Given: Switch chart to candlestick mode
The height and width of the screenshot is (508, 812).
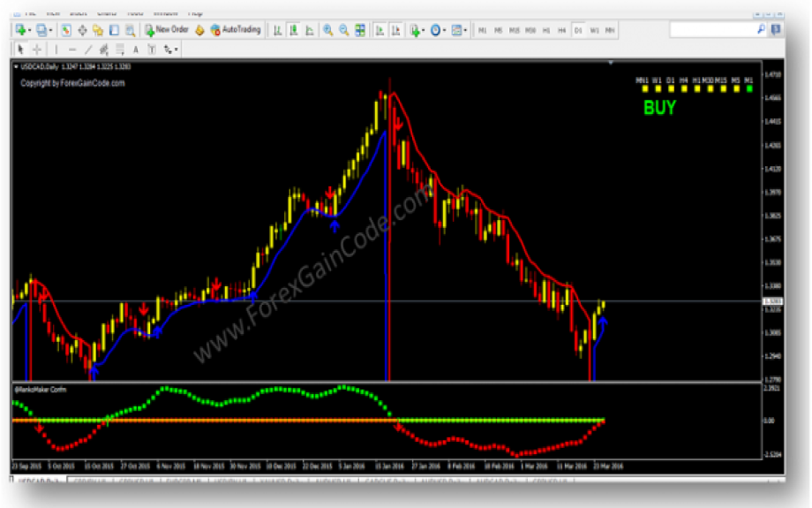Looking at the screenshot, I should tap(293, 30).
